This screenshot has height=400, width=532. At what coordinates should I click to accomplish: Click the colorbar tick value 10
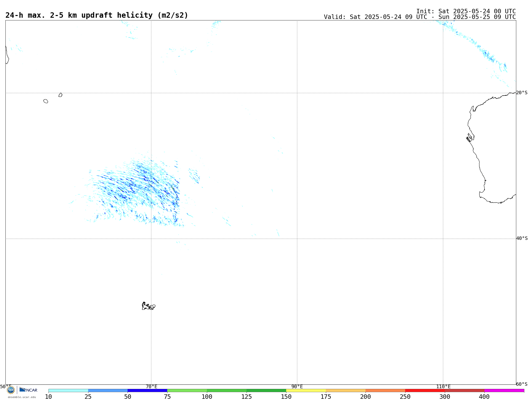pos(49,397)
